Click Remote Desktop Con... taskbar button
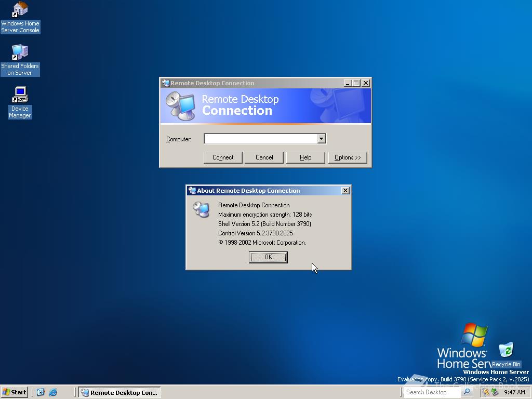 (119, 393)
